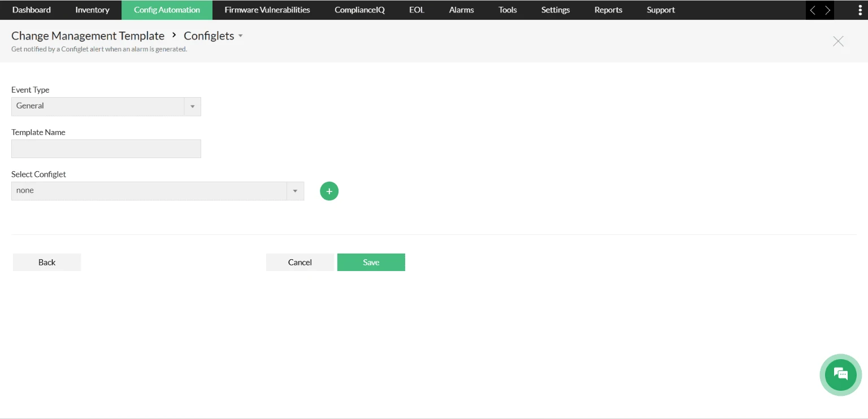Select the Config Automation tab
The height and width of the screenshot is (419, 868).
pos(167,10)
